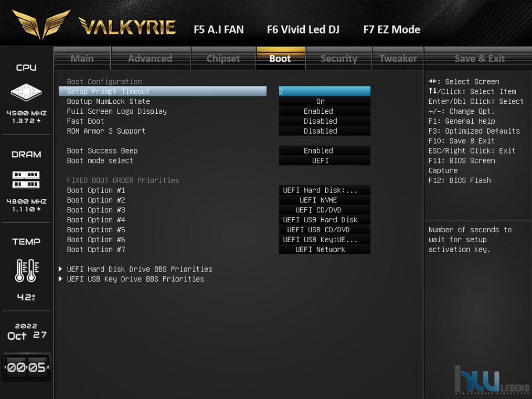Select the Boot Success Beep label
Image resolution: width=532 pixels, height=399 pixels.
tap(102, 150)
